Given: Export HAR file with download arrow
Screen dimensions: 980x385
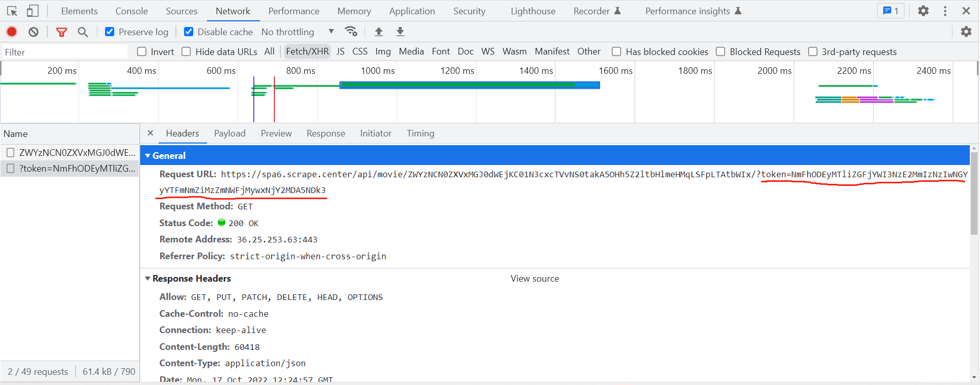Looking at the screenshot, I should click(400, 32).
